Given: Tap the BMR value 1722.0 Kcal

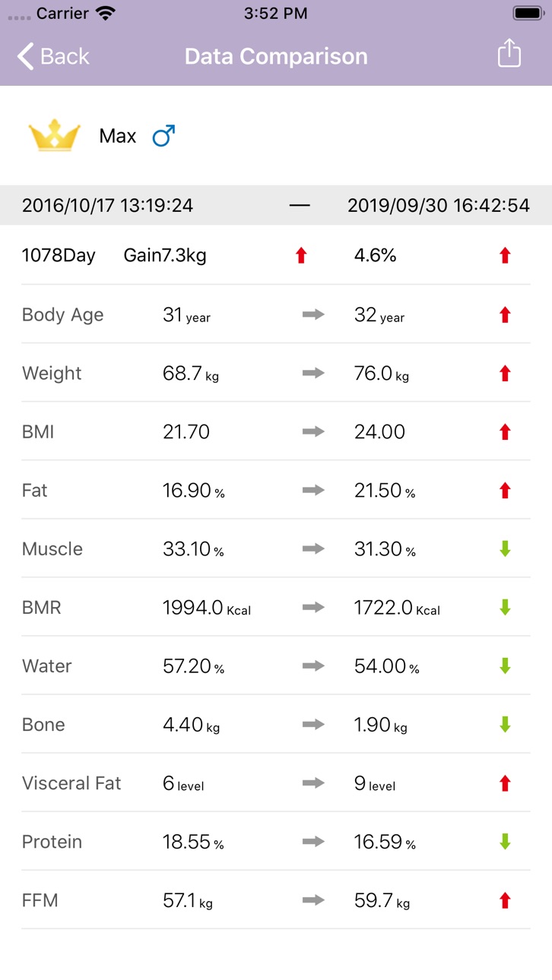Looking at the screenshot, I should [x=397, y=607].
